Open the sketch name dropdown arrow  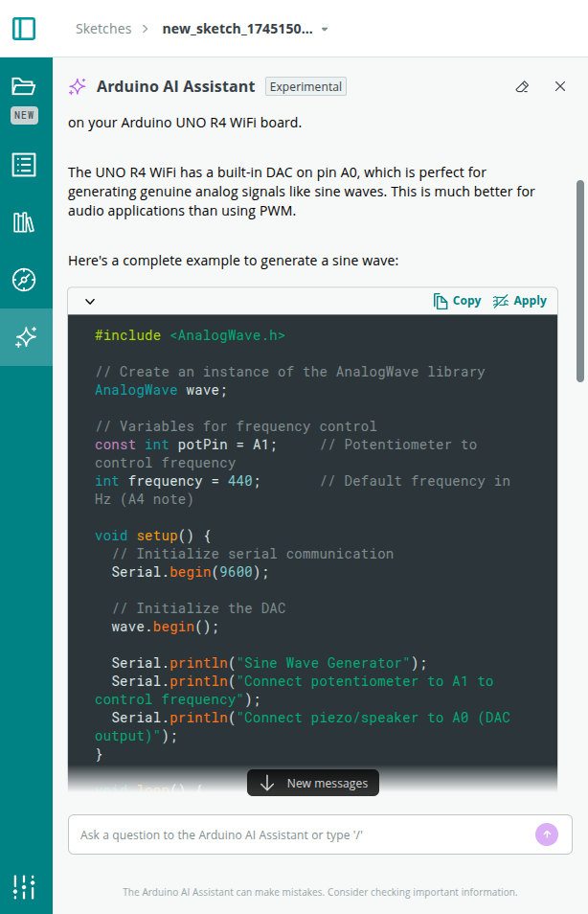pos(325,30)
